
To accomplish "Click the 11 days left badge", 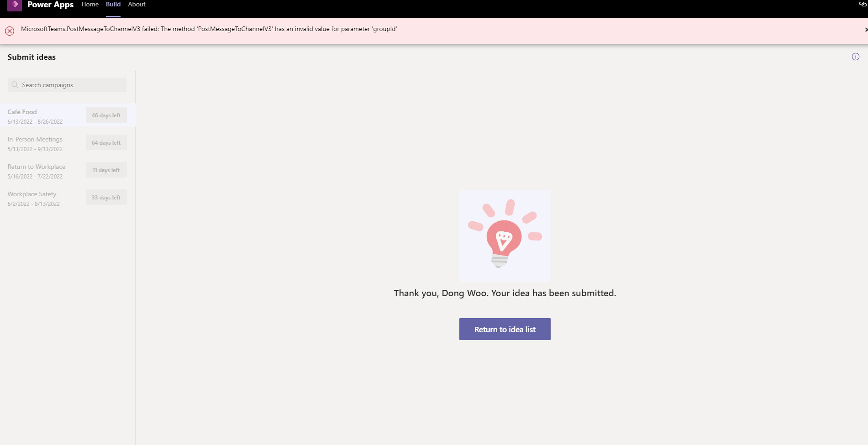I will [x=106, y=170].
